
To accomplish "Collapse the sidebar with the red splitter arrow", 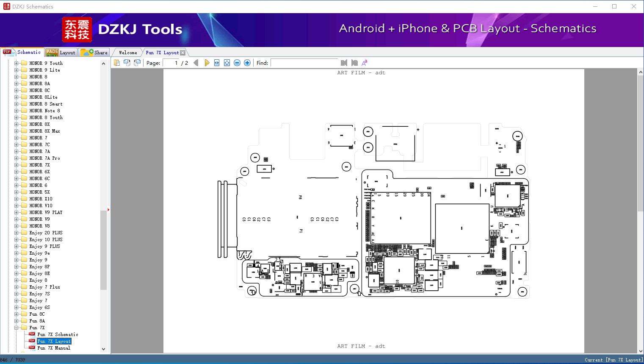I will pos(108,210).
